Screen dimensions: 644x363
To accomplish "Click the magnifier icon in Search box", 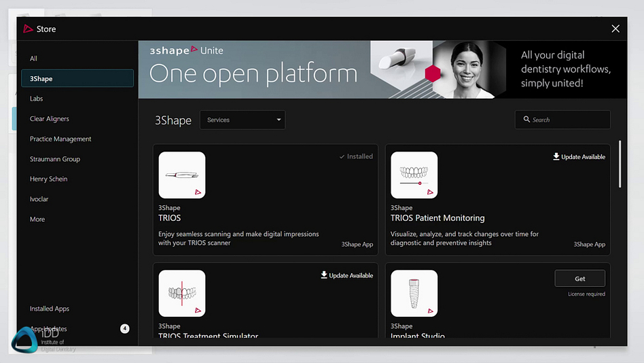I will click(526, 119).
